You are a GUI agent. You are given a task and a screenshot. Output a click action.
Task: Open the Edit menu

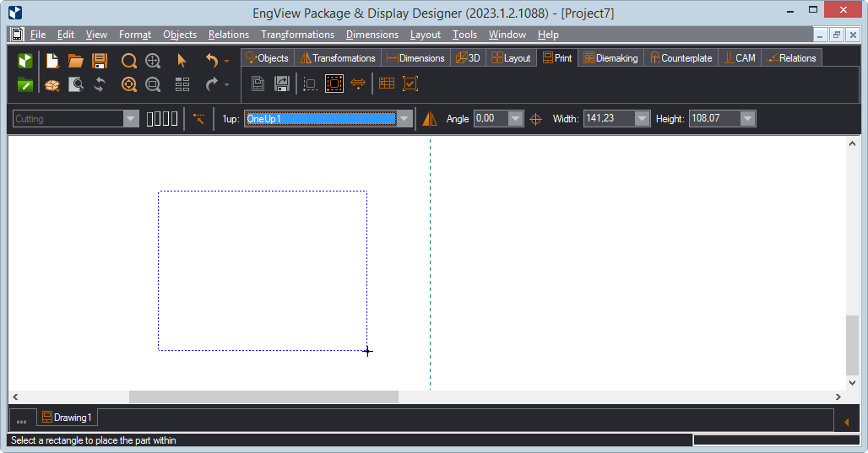coord(65,35)
